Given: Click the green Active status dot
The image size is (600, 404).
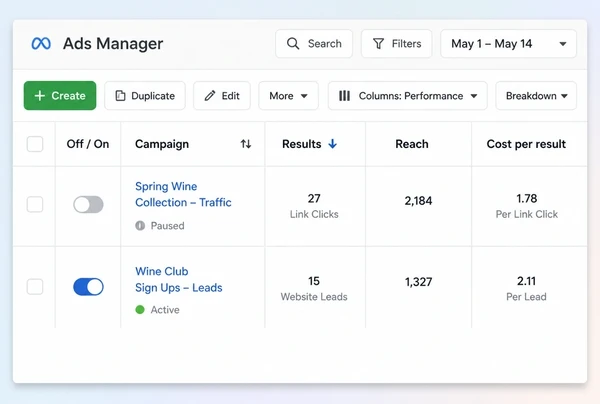Looking at the screenshot, I should (140, 310).
